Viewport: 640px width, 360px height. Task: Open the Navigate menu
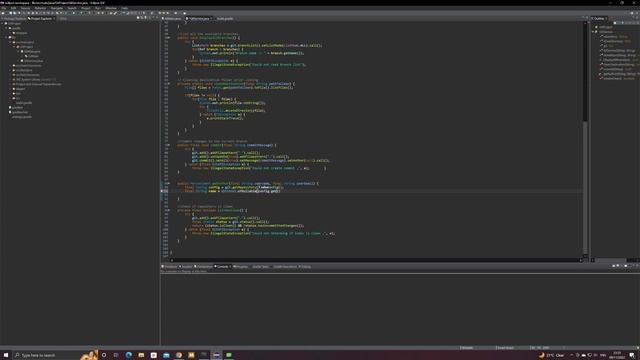coord(57,8)
